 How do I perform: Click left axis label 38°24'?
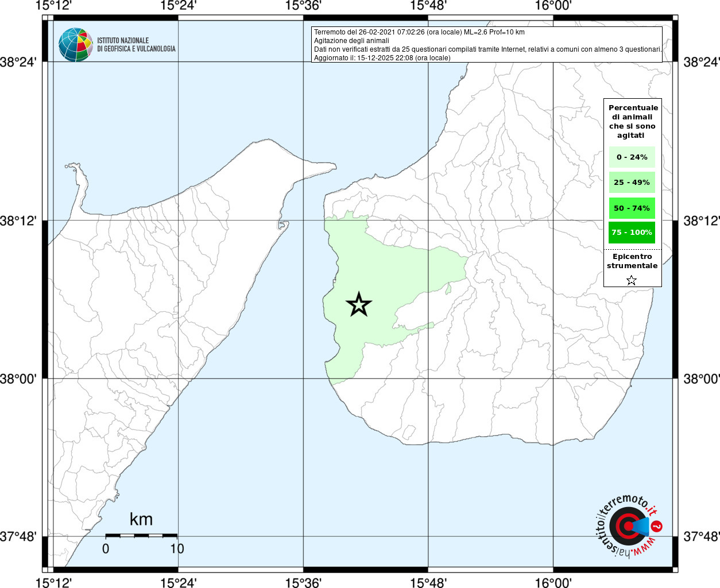(18, 62)
